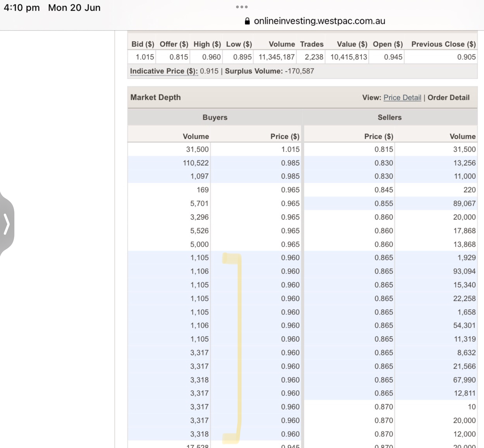
Task: Select the Offer value 0.815
Action: 179,57
